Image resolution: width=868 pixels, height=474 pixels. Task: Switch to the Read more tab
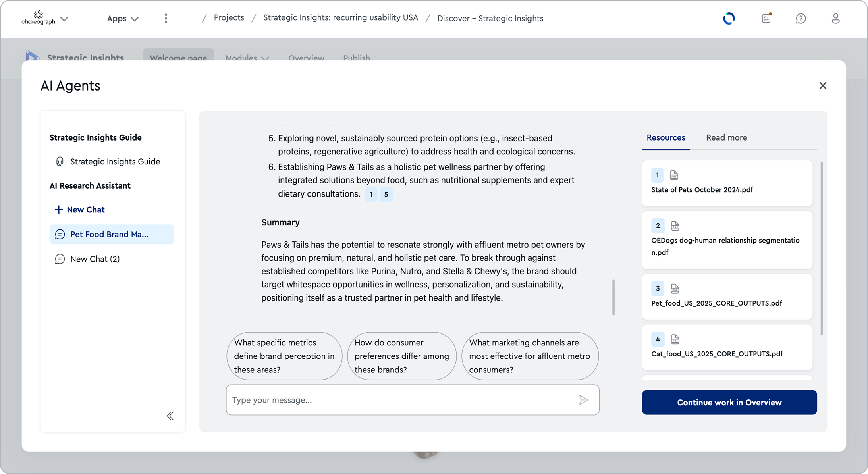coord(727,138)
